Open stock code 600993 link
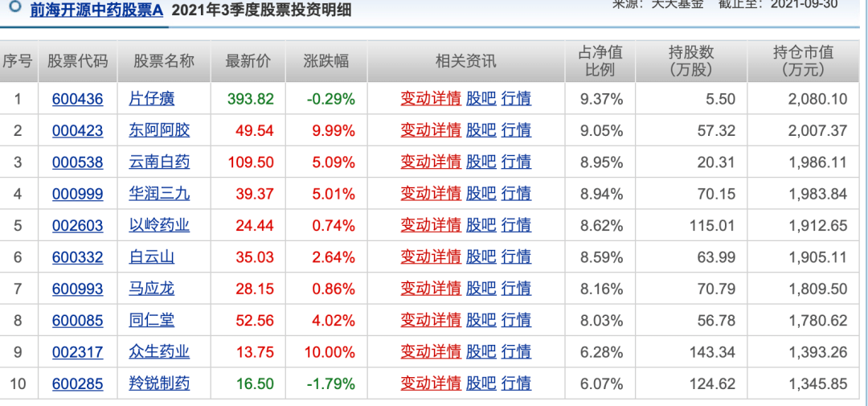 click(x=77, y=289)
